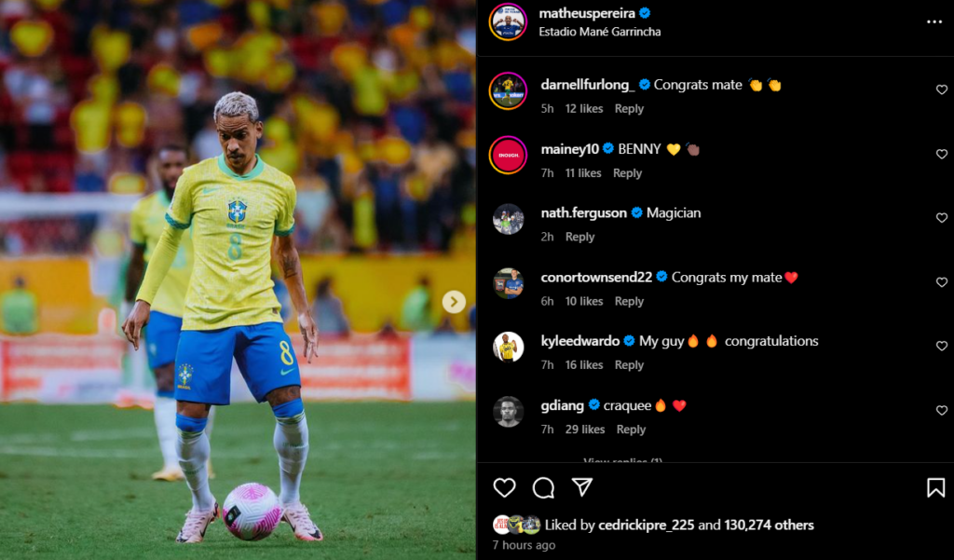The width and height of the screenshot is (954, 560).
Task: Reply to gdiang's comment
Action: pyautogui.click(x=631, y=430)
